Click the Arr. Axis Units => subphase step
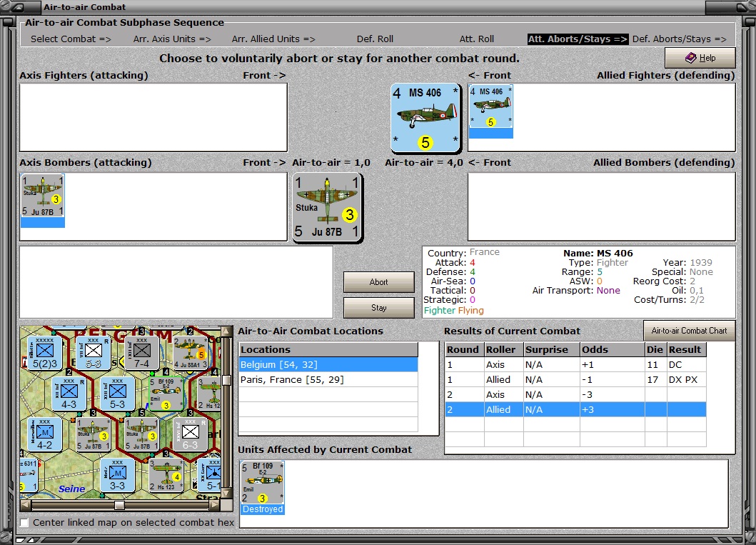Viewport: 756px width, 545px height. coord(172,39)
